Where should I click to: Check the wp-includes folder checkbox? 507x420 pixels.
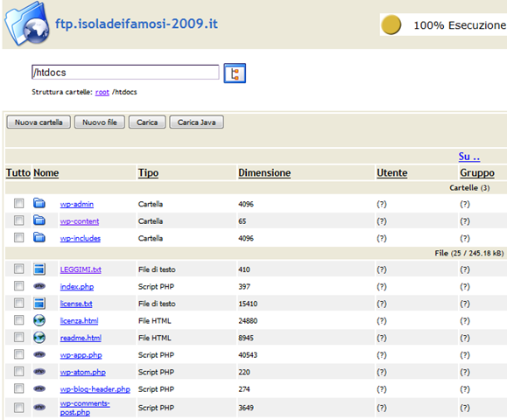coord(18,237)
